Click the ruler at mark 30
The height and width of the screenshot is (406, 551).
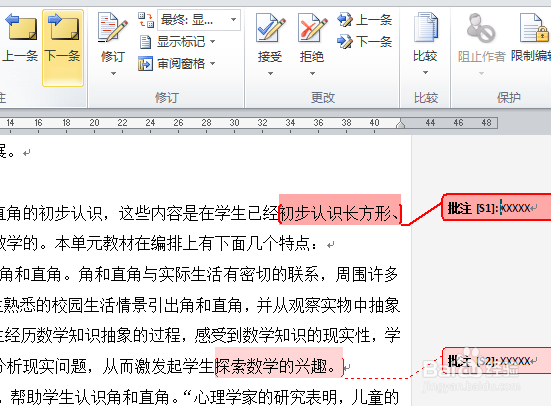pos(234,123)
